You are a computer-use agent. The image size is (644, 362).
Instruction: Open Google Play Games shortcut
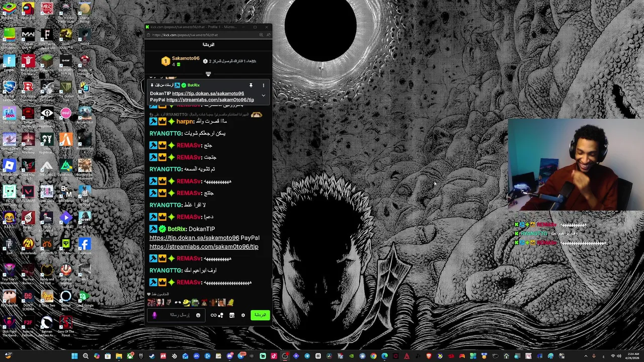[x=85, y=301]
